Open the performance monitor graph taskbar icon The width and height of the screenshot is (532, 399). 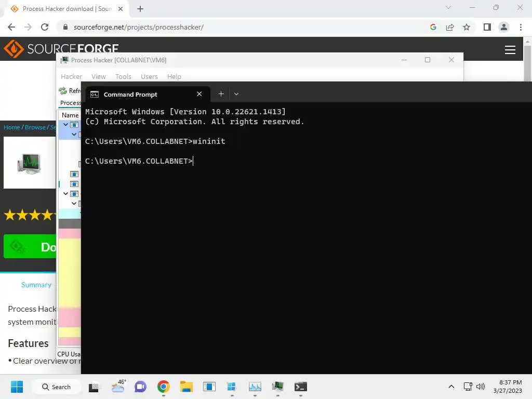[255, 387]
